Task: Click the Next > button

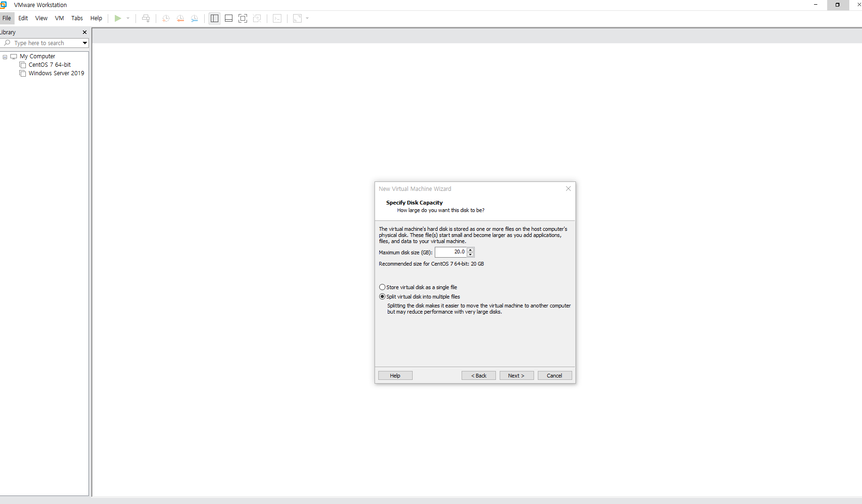Action: point(517,376)
